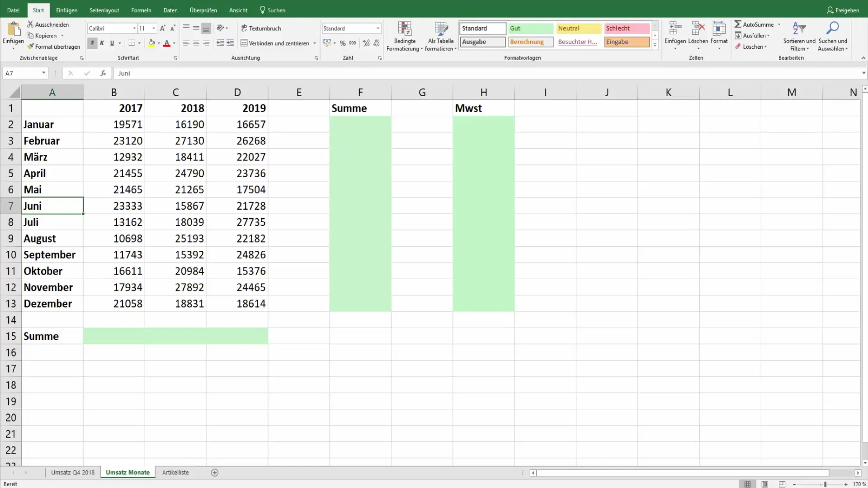The image size is (868, 488).
Task: Open Sortieren und Filtern
Action: tap(799, 37)
